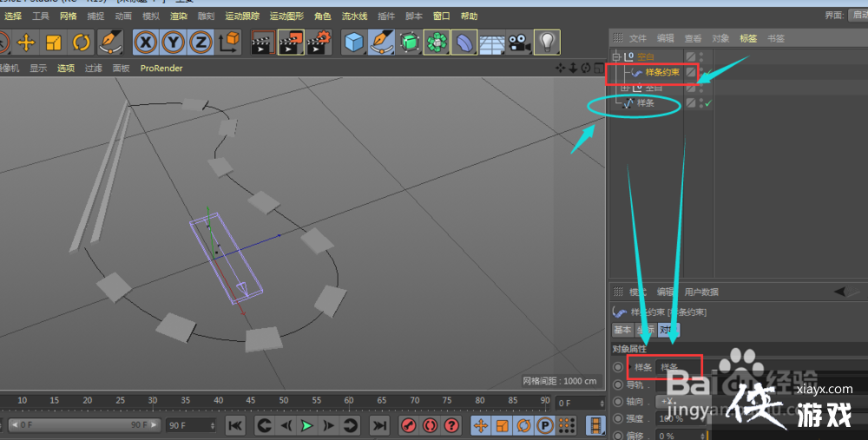Select the Move tool
Image resolution: width=868 pixels, height=440 pixels.
(x=26, y=42)
